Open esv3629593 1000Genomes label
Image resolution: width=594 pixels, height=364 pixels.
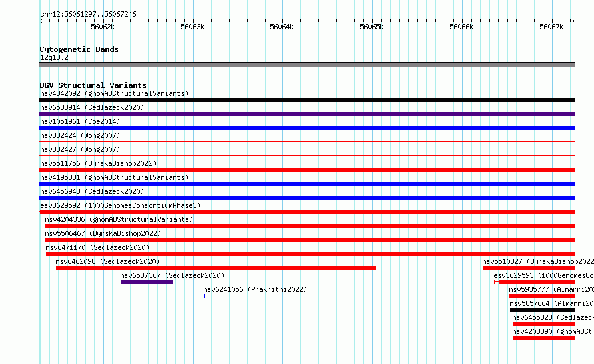[544, 275]
